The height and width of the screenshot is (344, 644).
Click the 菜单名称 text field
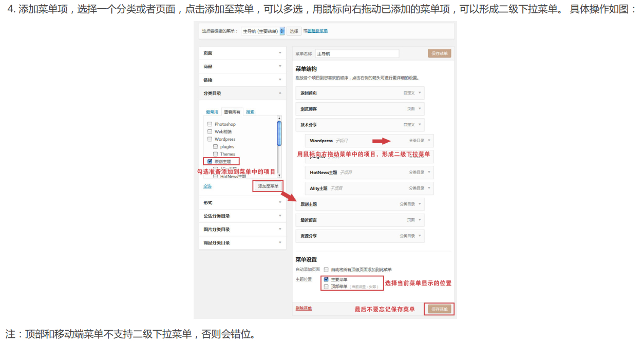point(357,53)
